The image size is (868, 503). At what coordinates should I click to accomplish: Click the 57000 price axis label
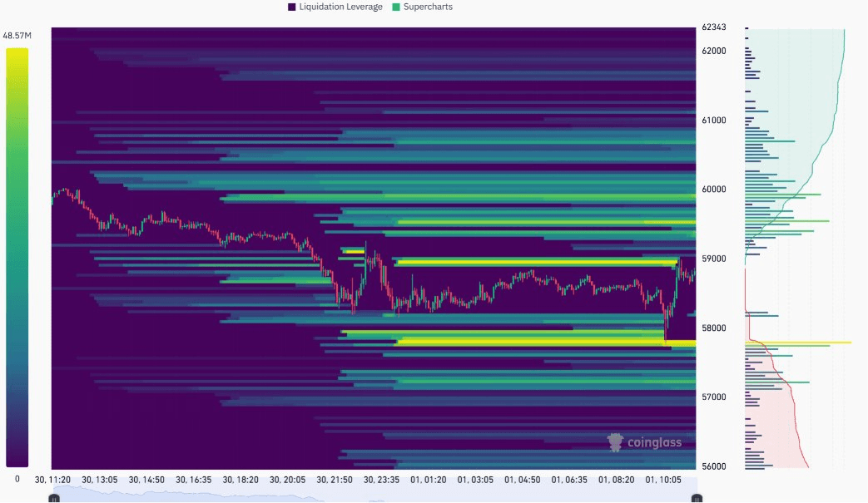(x=713, y=397)
